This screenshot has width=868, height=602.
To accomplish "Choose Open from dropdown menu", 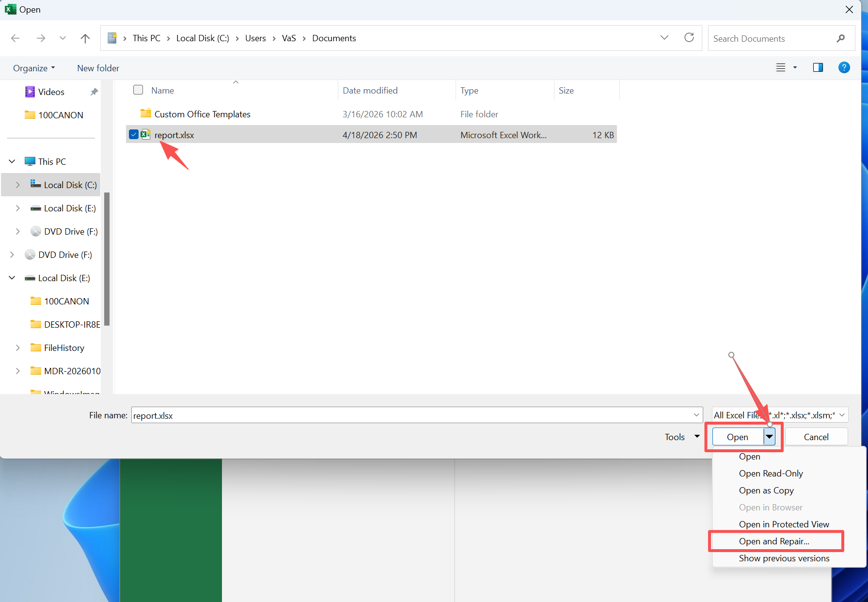I will click(x=749, y=457).
